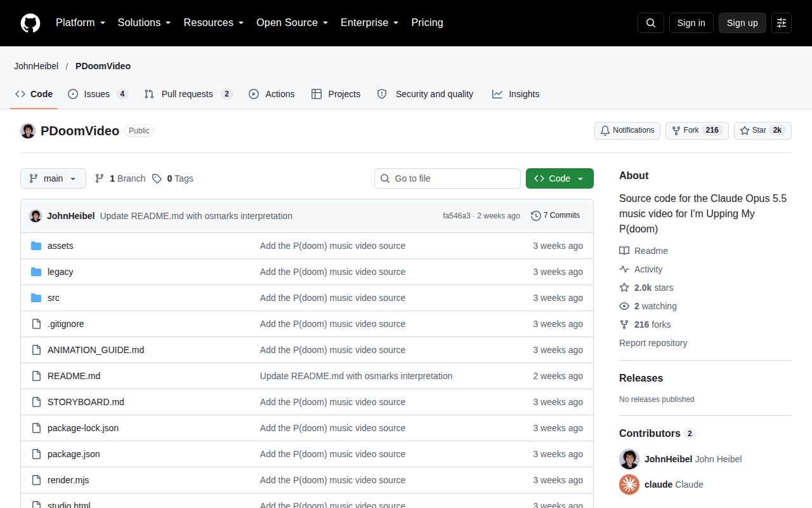The width and height of the screenshot is (812, 508).
Task: Click the Tags label icon
Action: coord(157,178)
